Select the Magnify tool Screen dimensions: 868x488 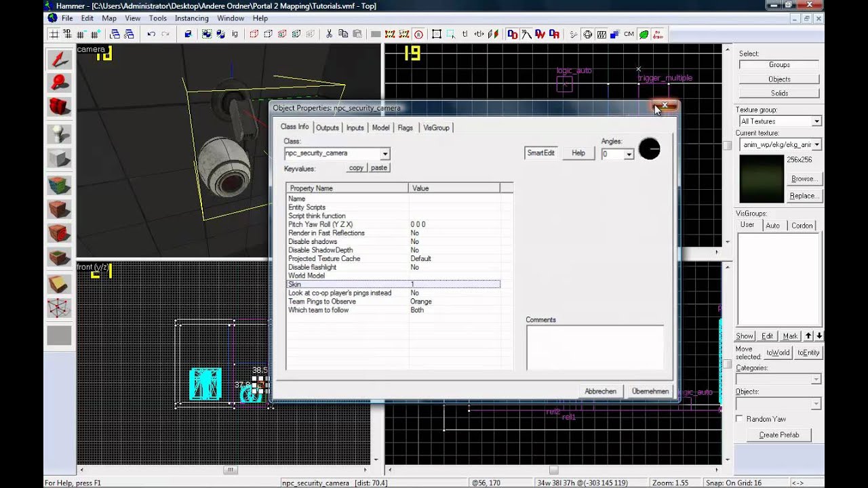click(x=59, y=83)
